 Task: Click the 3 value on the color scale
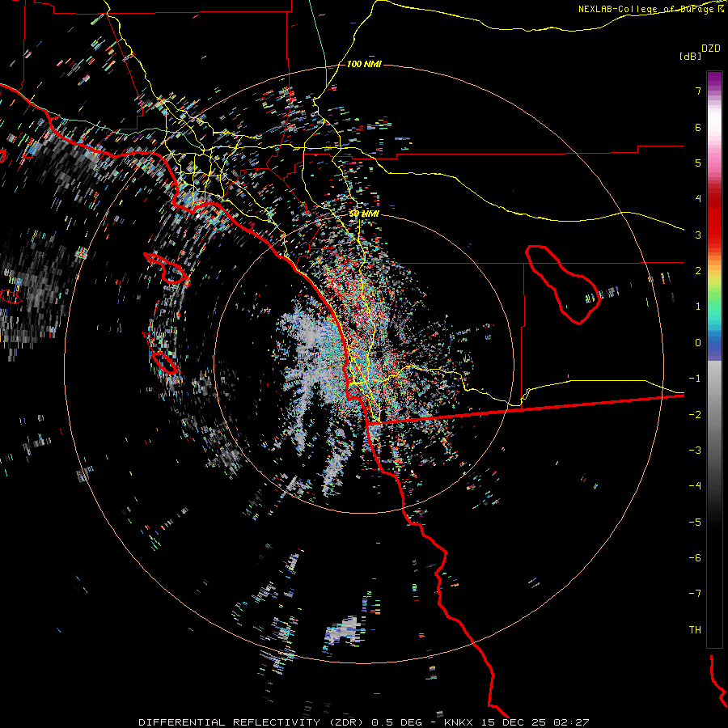coord(698,235)
